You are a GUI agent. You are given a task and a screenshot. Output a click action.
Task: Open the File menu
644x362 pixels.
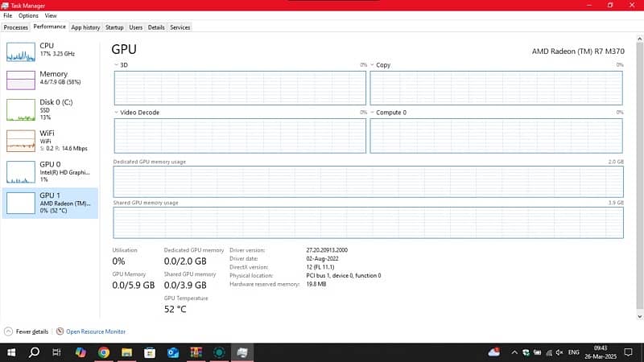click(8, 15)
